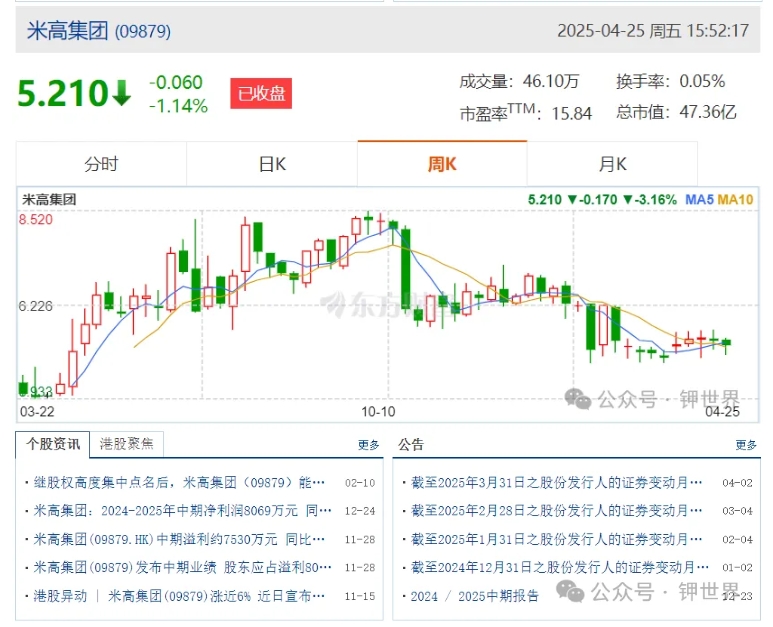Open news 发布中期业绩 股东应占溢利
This screenshot has height=627, width=773.
click(182, 567)
